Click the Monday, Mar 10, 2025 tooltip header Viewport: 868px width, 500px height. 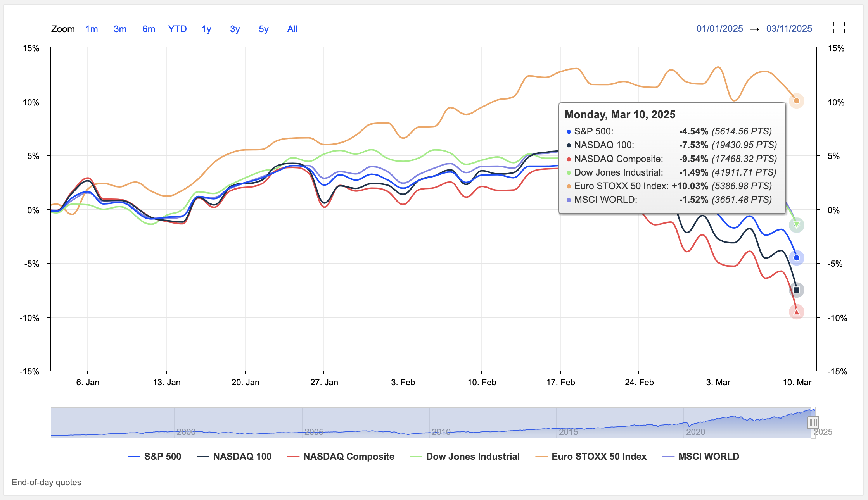tap(620, 114)
